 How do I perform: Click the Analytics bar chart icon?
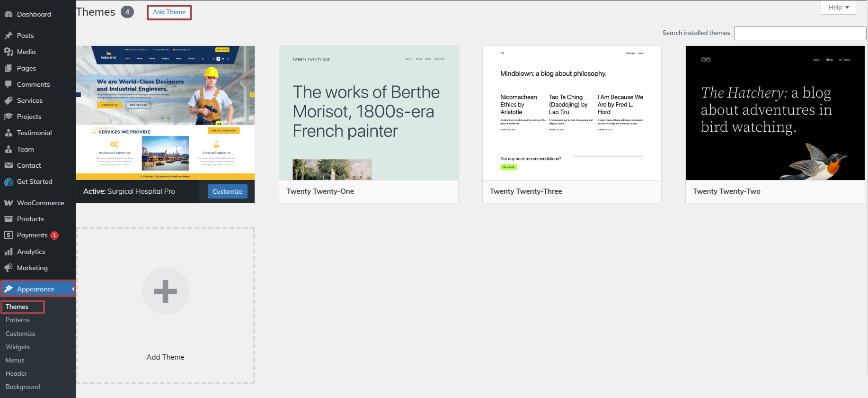click(9, 252)
